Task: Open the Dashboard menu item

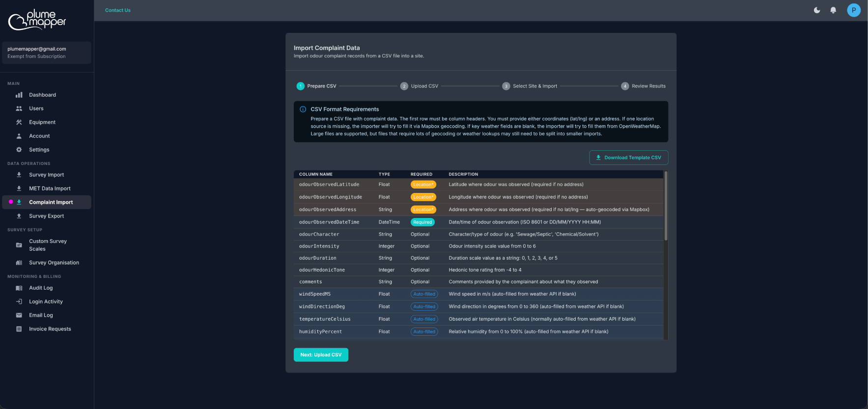Action: [47, 95]
